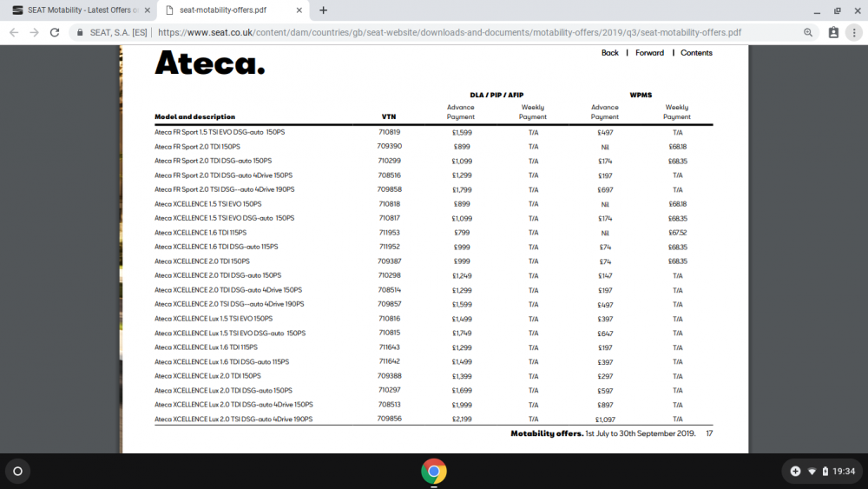
Task: Click advance payment £799
Action: 462,233
